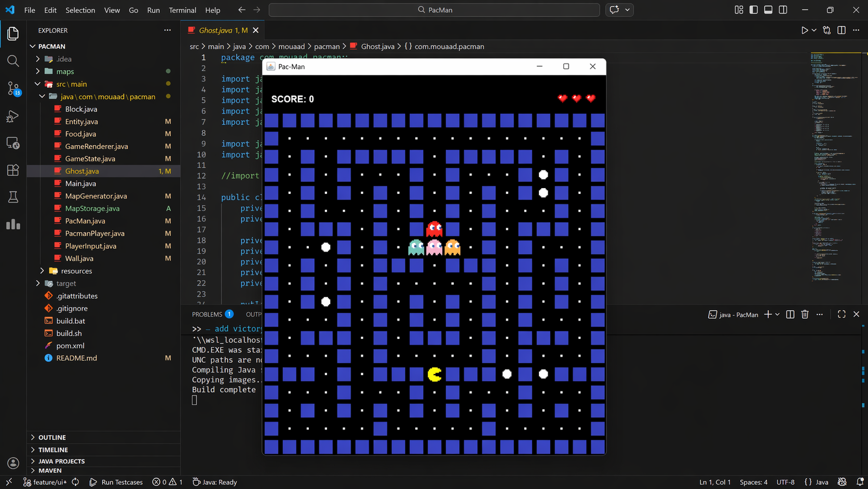Click Synchronize Changes icon in status bar
This screenshot has height=489, width=868.
coord(75,482)
